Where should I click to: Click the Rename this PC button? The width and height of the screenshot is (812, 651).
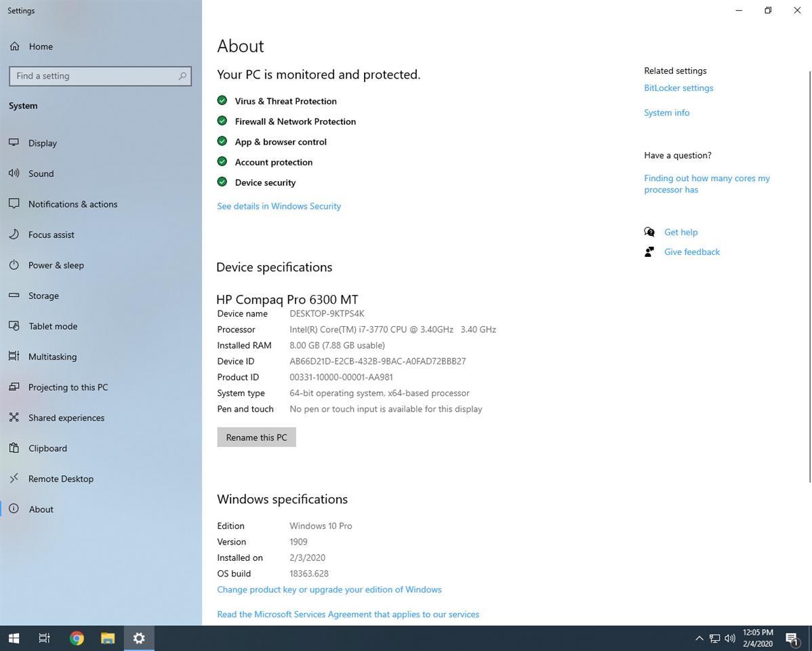(x=256, y=437)
